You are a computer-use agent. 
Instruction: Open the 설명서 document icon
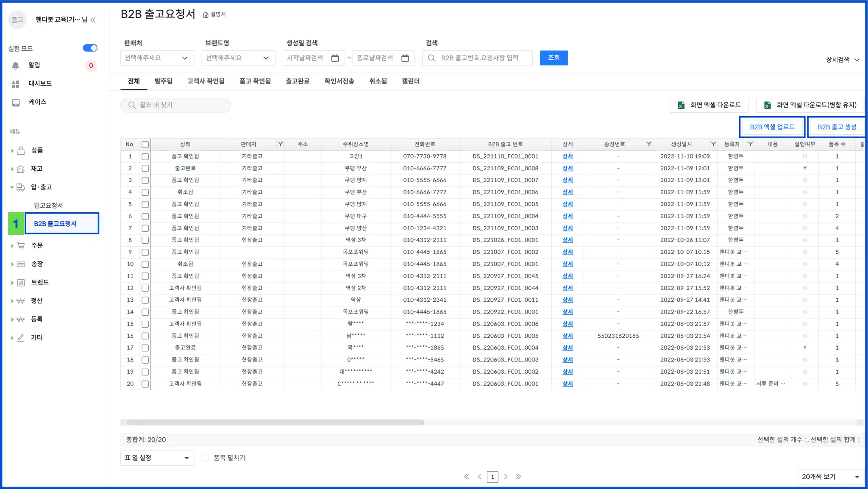(x=206, y=15)
